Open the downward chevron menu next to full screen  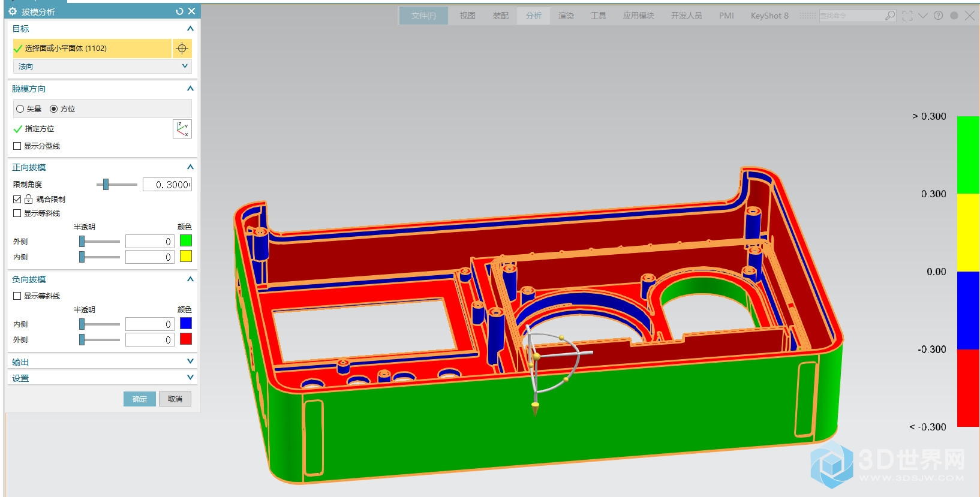[x=923, y=16]
